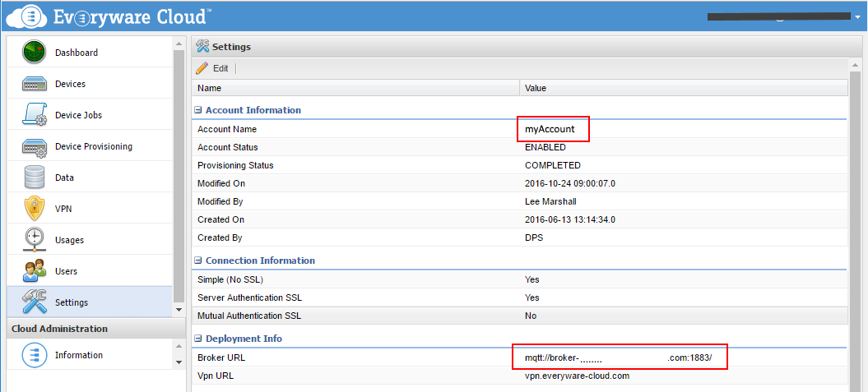This screenshot has height=392, width=868.
Task: Click sidebar menu scroll-down arrow
Action: pos(179,310)
